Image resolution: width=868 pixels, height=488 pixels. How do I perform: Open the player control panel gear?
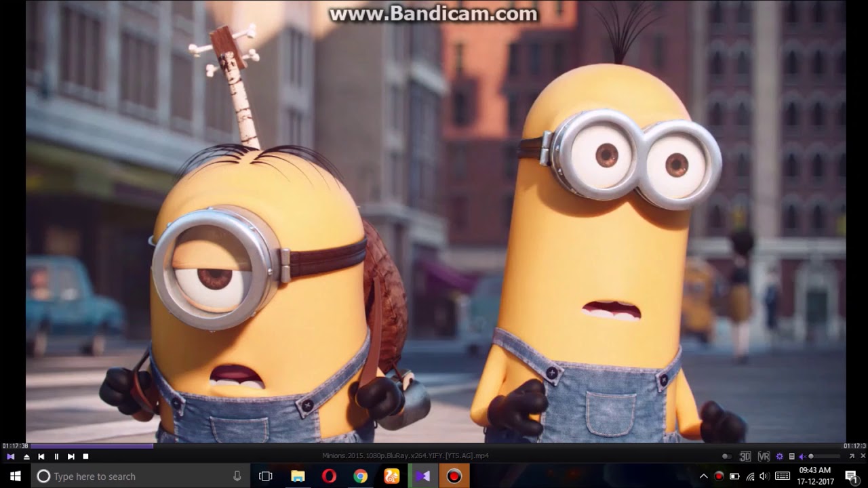[x=780, y=456]
